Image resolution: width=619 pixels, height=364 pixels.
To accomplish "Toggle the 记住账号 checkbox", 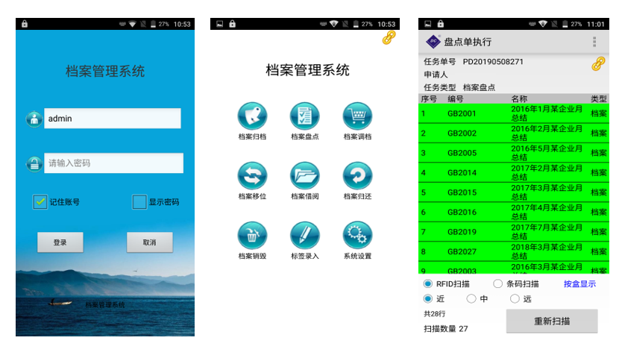I will (x=40, y=201).
